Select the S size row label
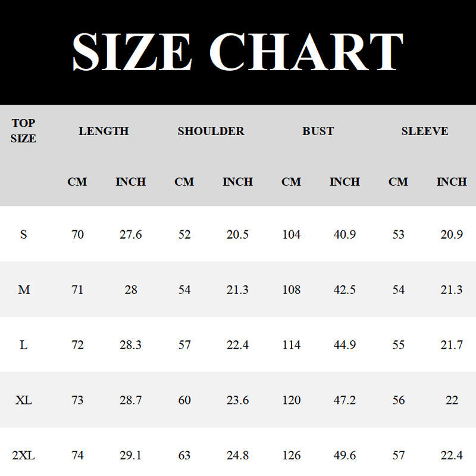Screen dimensions: 476x476 (x=24, y=234)
